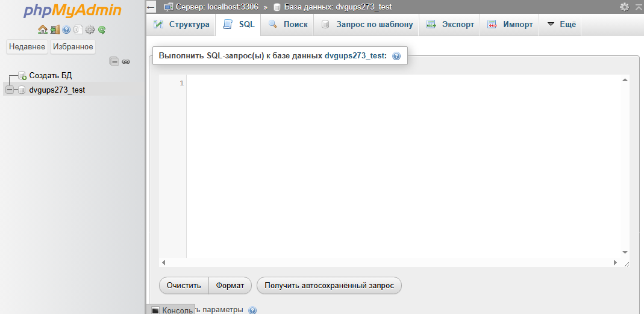Click the Недавнее button
Viewport: 644px width, 314px height.
click(27, 47)
